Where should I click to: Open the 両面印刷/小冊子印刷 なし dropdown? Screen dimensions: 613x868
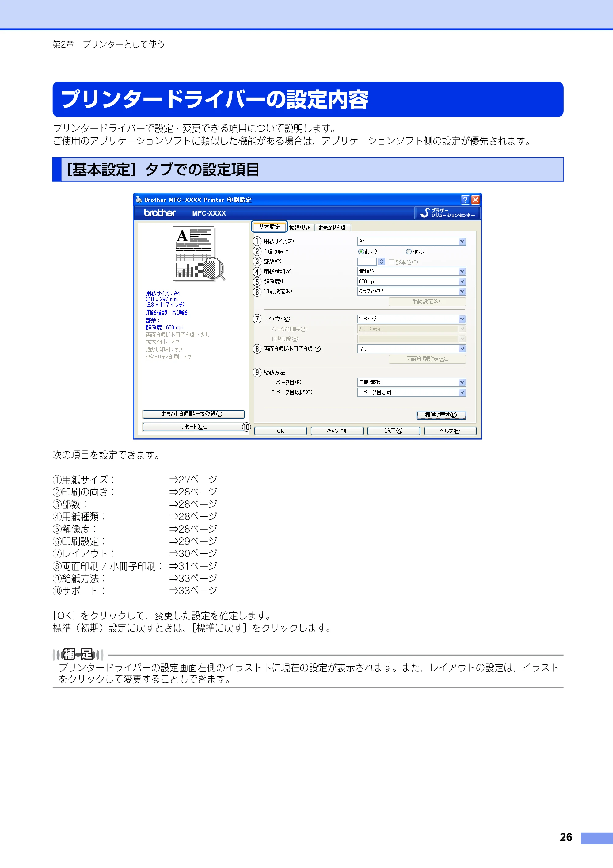pyautogui.click(x=412, y=349)
